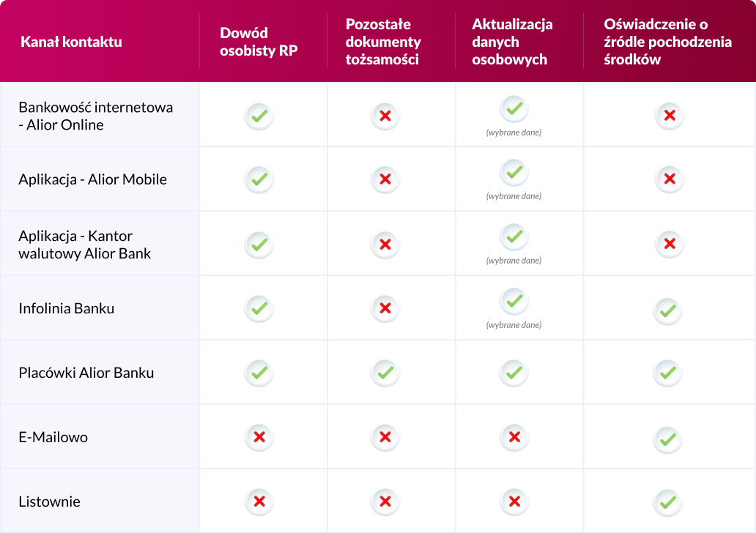The height and width of the screenshot is (533, 756).
Task: Click the Bankowość internetowa - Alior Online row label
Action: 95,116
